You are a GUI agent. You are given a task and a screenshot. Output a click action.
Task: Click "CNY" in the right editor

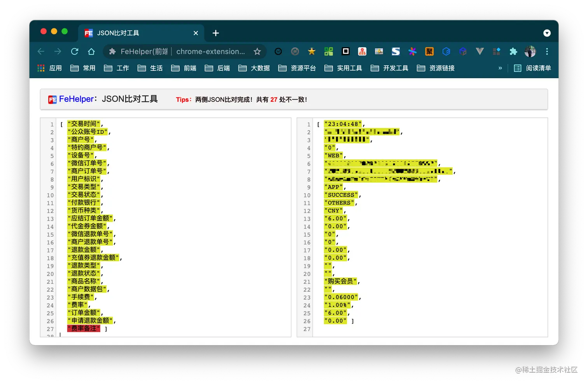333,210
